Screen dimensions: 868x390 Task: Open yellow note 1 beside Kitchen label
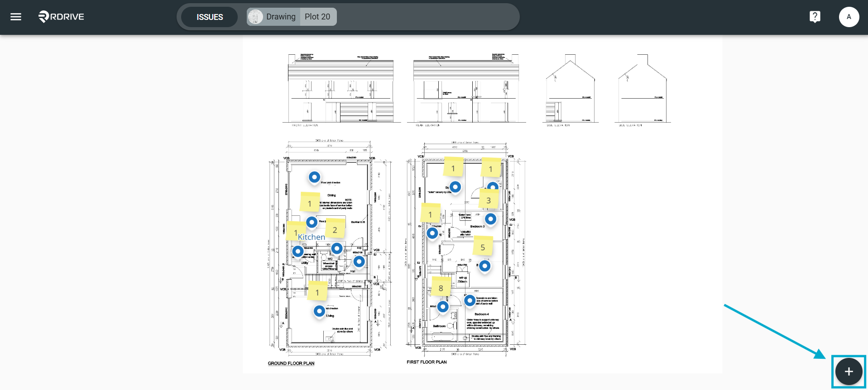coord(296,231)
